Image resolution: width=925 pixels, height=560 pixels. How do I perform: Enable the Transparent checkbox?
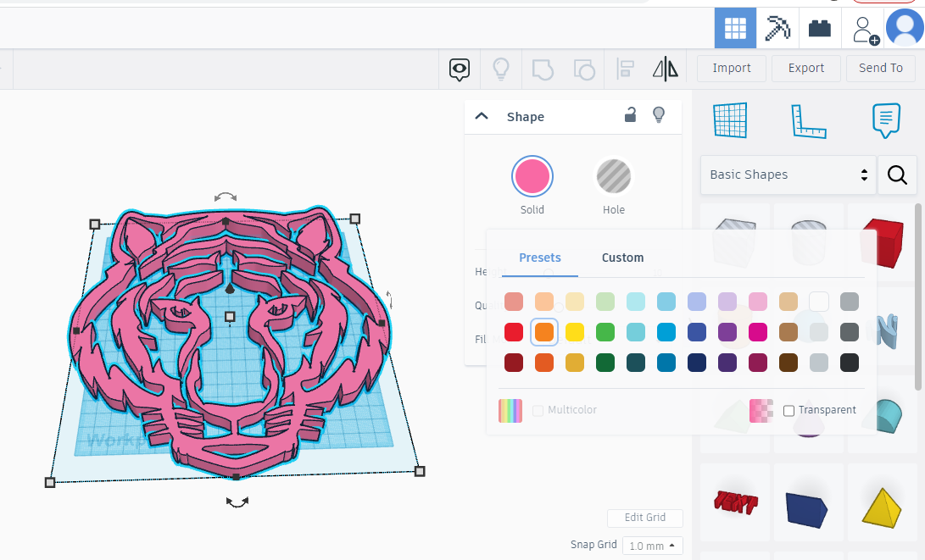789,410
